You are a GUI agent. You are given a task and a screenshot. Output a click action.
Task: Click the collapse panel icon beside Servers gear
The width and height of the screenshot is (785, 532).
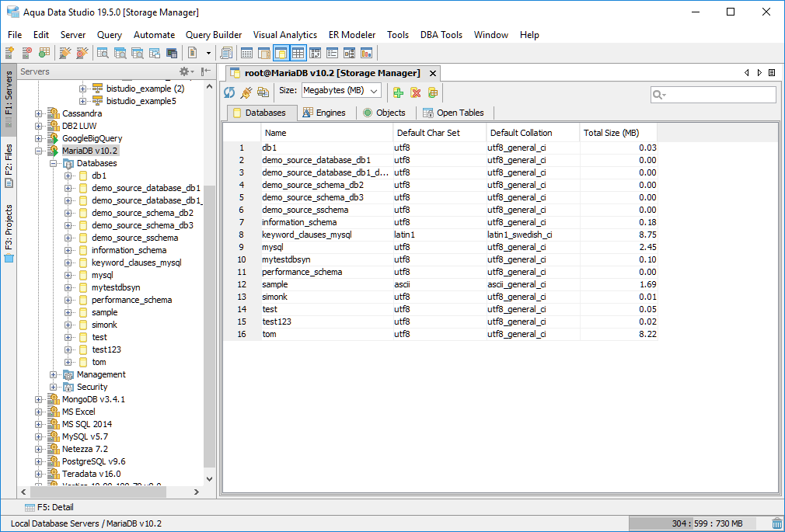(x=206, y=71)
